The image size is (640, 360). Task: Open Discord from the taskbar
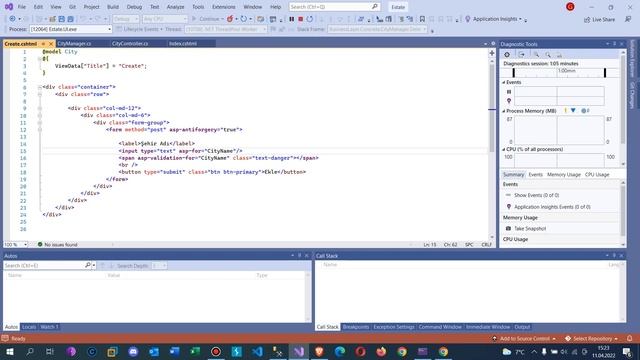coord(133,351)
